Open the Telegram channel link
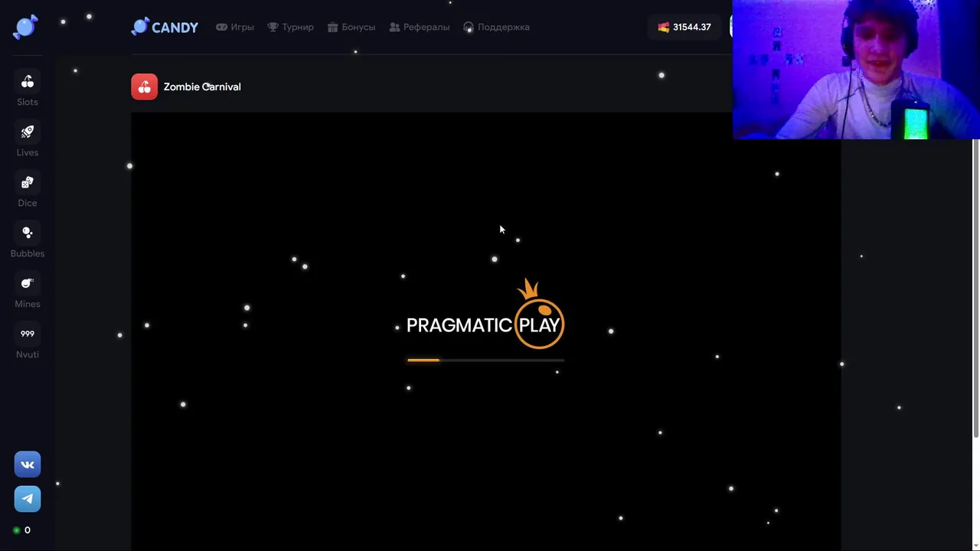 (28, 499)
